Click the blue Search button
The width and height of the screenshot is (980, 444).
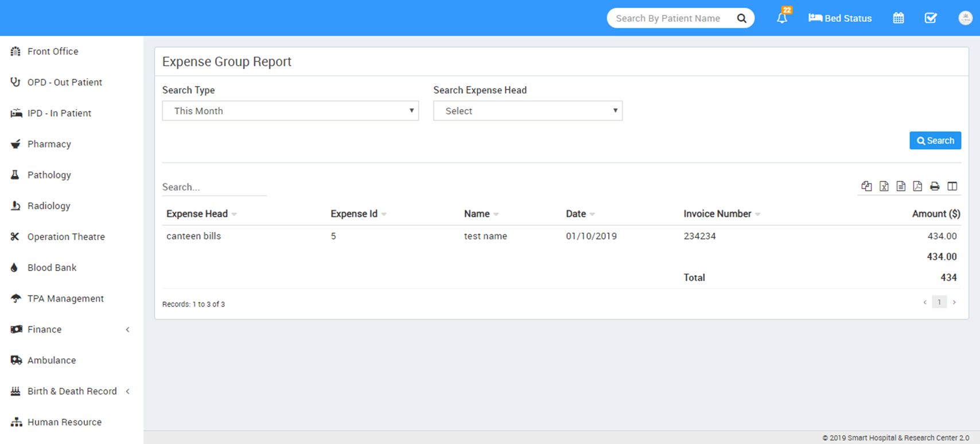(x=935, y=141)
